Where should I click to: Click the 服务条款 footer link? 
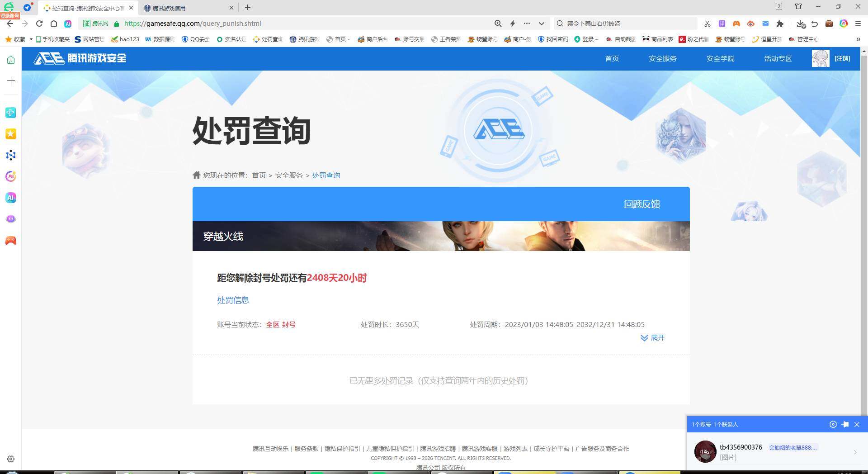click(307, 449)
